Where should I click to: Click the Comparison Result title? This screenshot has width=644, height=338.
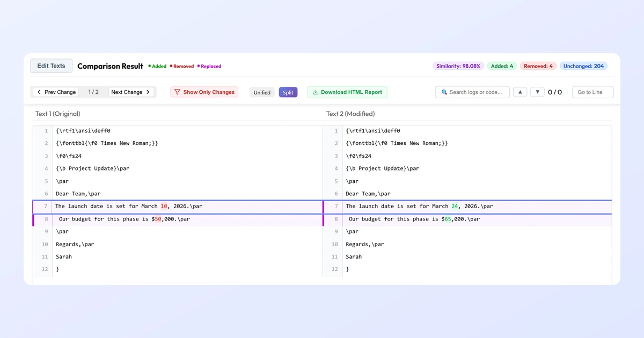tap(111, 66)
